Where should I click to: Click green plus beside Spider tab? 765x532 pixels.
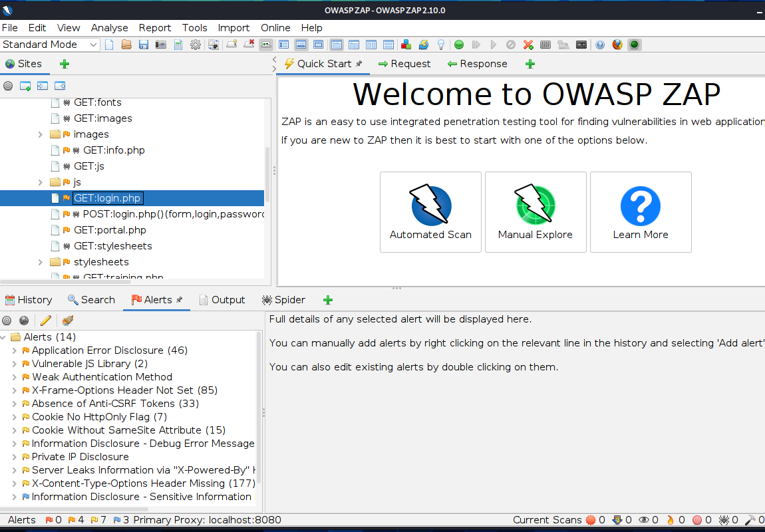coord(328,300)
